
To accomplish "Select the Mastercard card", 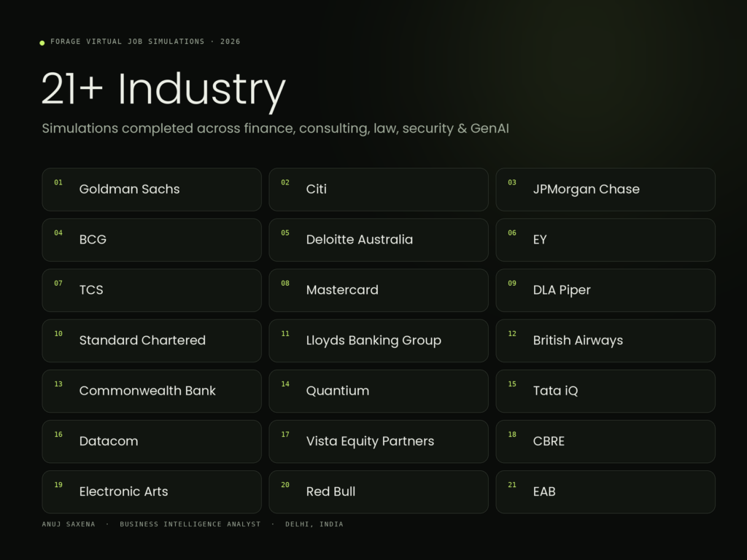I will click(x=379, y=290).
